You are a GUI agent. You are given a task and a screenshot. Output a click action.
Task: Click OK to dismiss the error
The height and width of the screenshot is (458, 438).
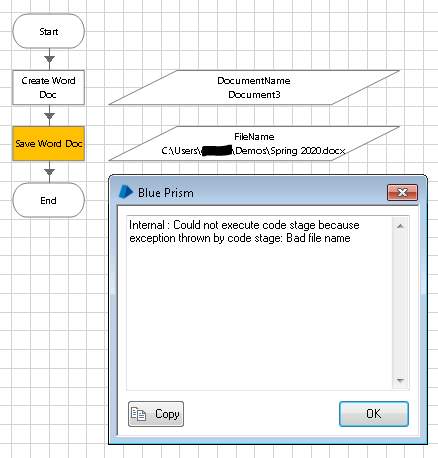[x=374, y=414]
